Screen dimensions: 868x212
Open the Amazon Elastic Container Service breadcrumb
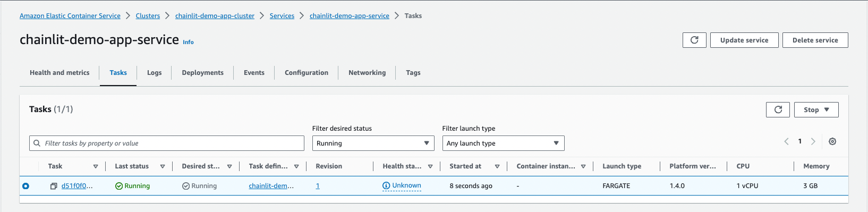[70, 16]
